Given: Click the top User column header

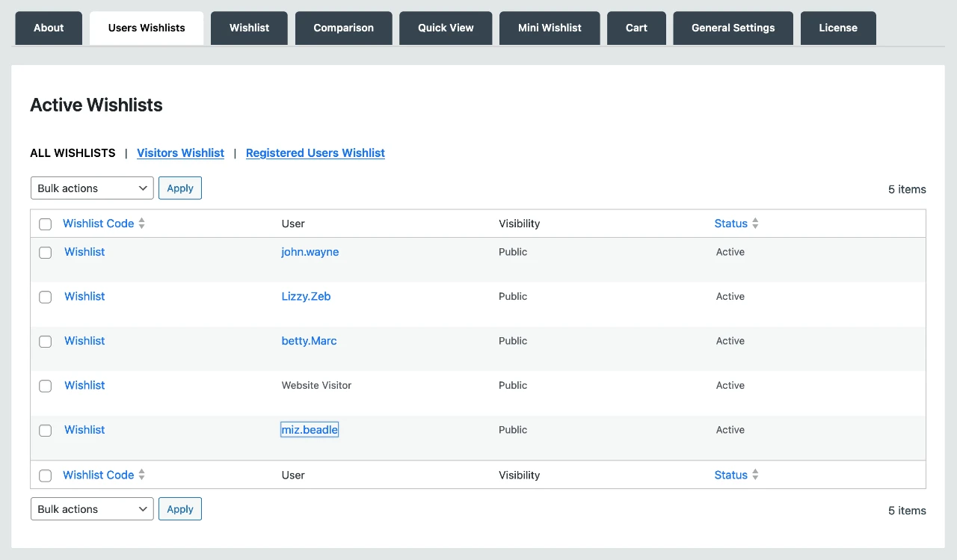Looking at the screenshot, I should pyautogui.click(x=293, y=224).
